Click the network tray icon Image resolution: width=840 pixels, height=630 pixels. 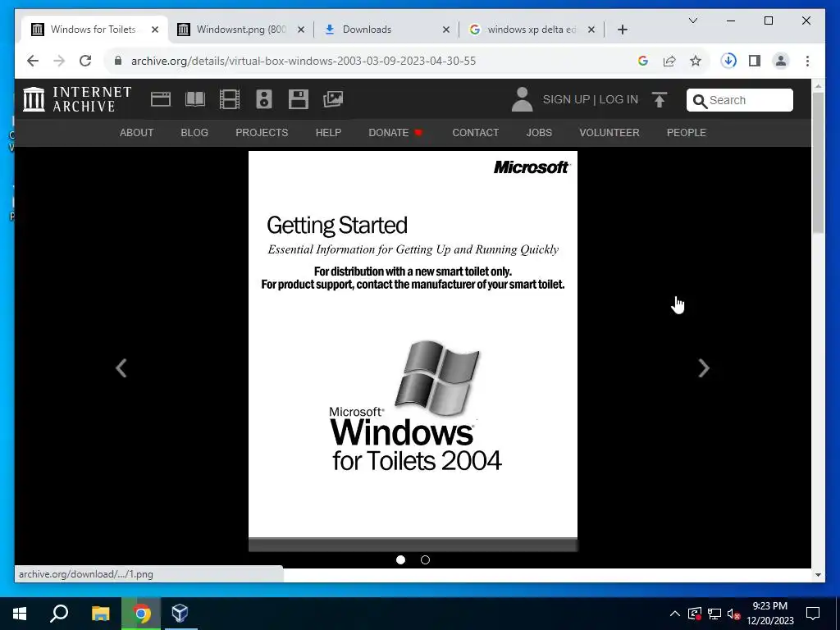[x=714, y=614]
